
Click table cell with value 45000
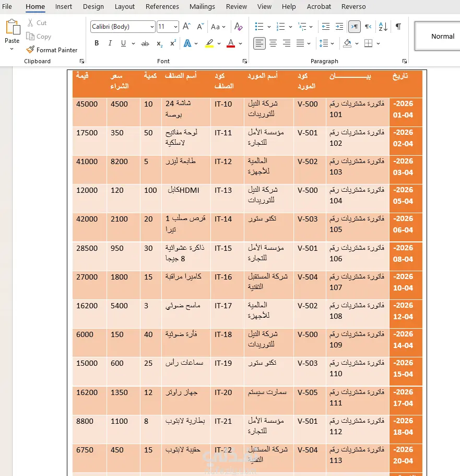[x=89, y=112]
